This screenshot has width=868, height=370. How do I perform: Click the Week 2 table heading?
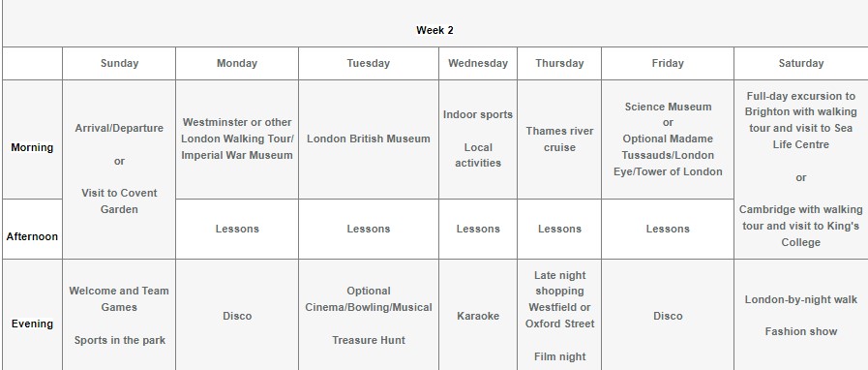point(434,30)
